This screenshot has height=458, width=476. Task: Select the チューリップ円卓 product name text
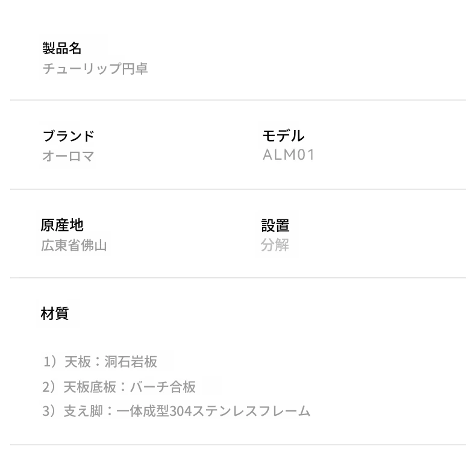coord(95,69)
